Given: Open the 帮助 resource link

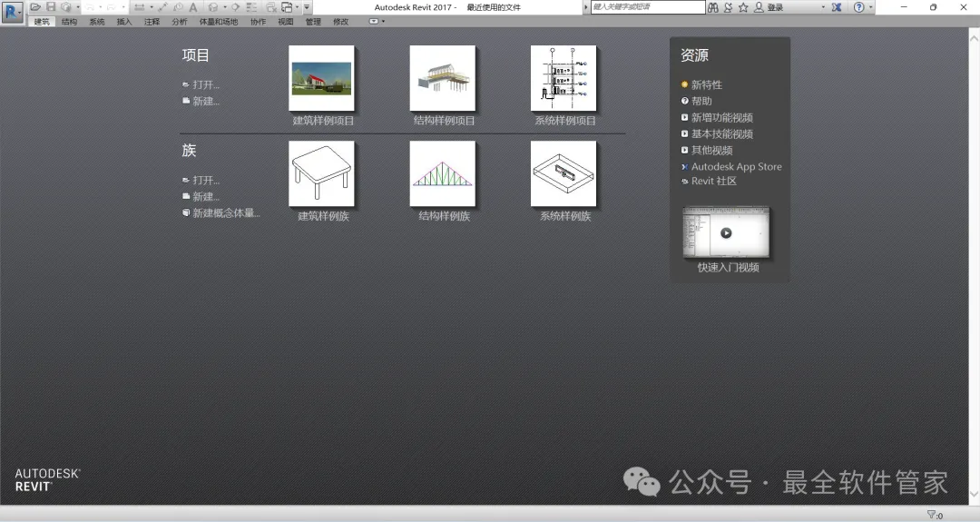Looking at the screenshot, I should (x=701, y=101).
